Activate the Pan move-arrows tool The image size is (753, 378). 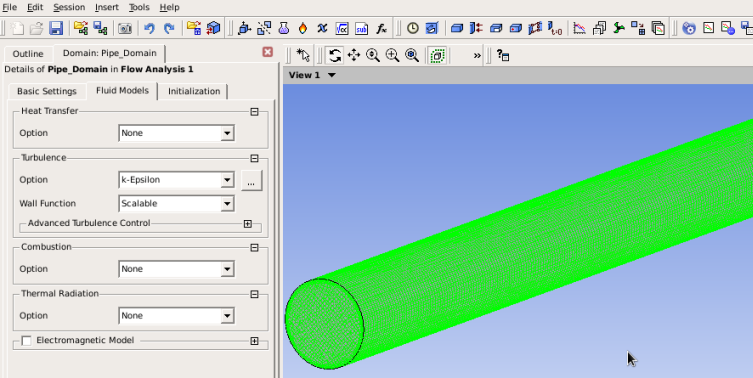click(x=353, y=56)
